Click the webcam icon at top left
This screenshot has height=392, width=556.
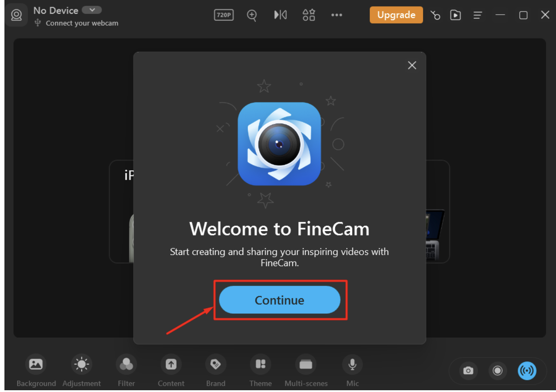tap(16, 15)
